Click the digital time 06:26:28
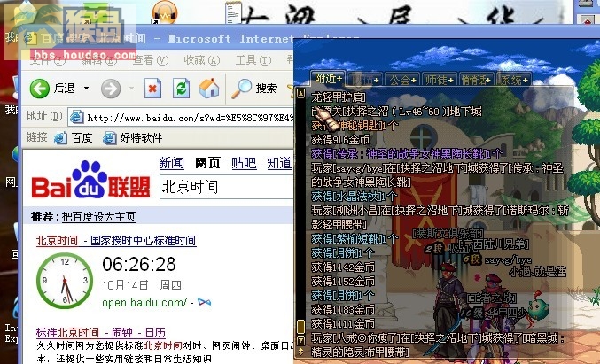The height and width of the screenshot is (364, 600). click(x=139, y=264)
